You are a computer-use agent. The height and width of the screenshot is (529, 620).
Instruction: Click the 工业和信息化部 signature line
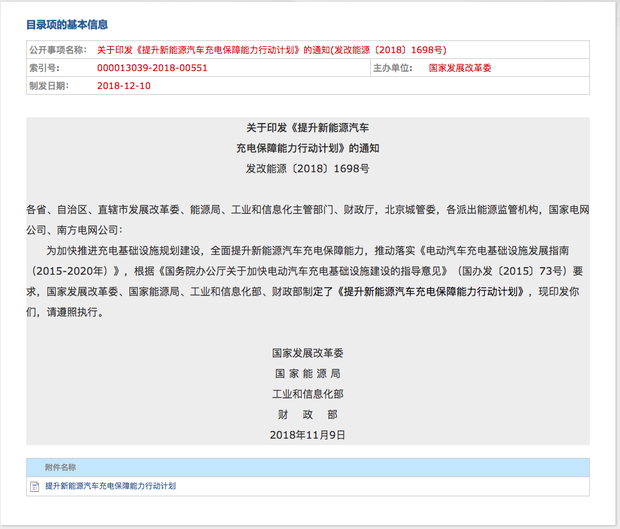(x=308, y=394)
